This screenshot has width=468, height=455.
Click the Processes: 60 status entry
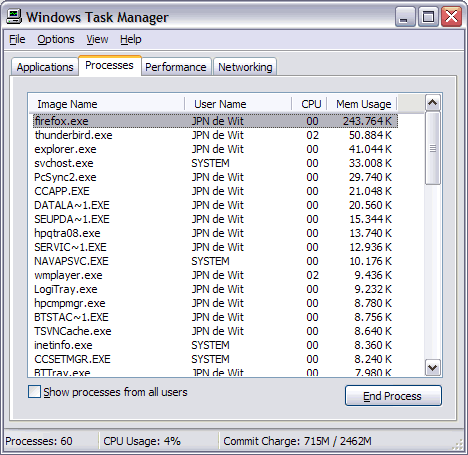(x=39, y=441)
